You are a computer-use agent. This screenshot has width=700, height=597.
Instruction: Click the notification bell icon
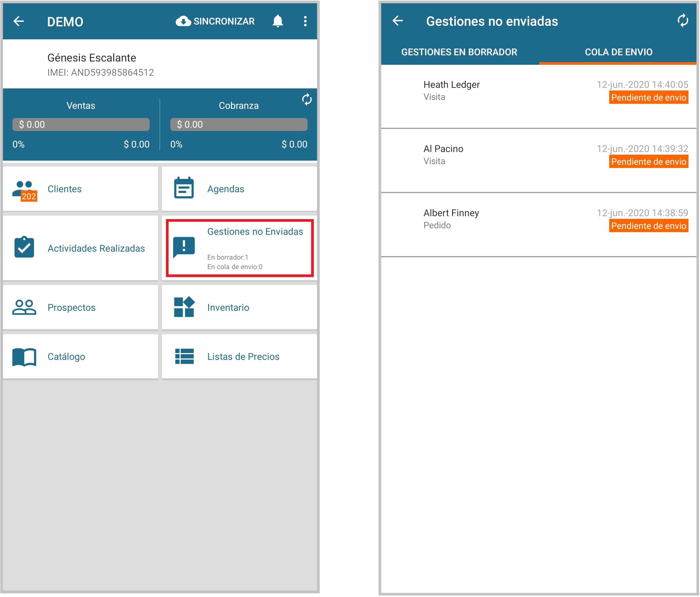click(x=277, y=21)
